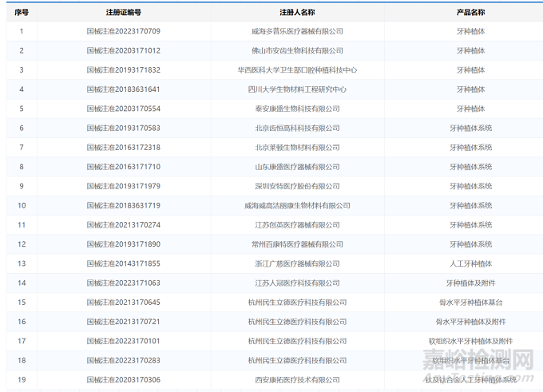Open registration number 国械注准20223170709
The height and width of the screenshot is (392, 543).
point(123,31)
